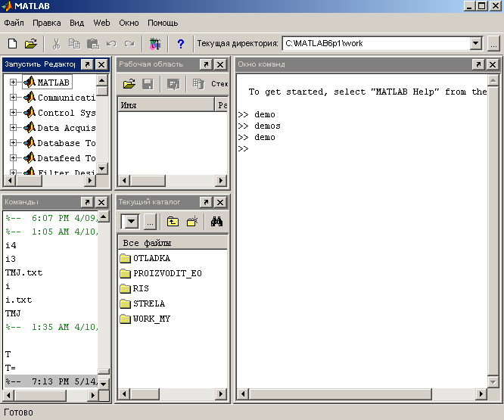
Task: Click Command Window horizontal scrollbar right arrow
Action: (481, 394)
